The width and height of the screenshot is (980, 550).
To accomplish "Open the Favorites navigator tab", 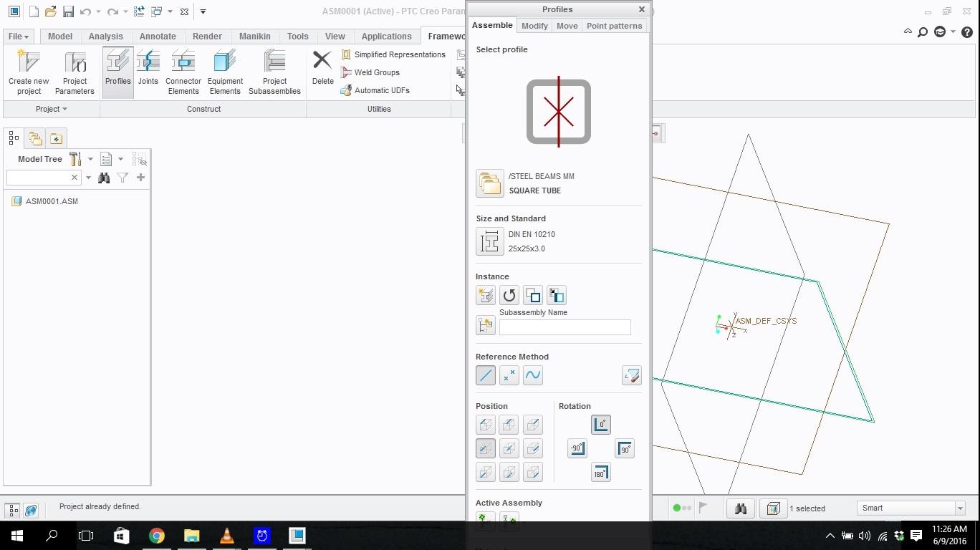I will [x=56, y=138].
